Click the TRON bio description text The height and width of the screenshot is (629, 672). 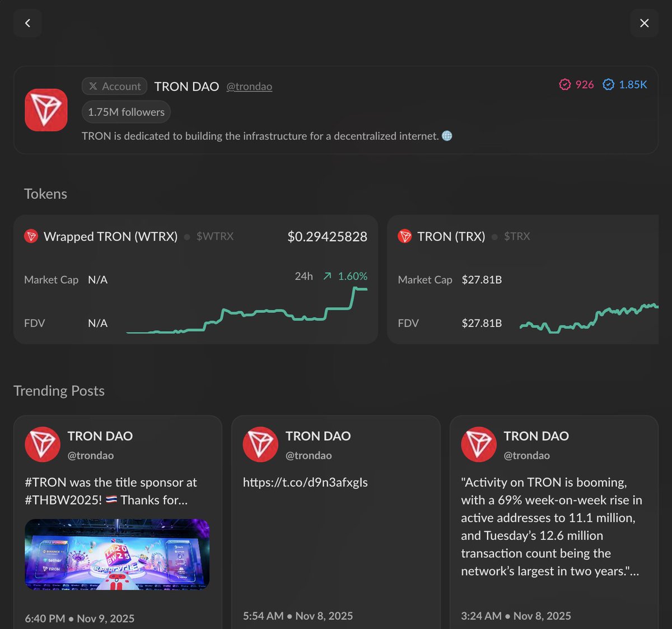[260, 136]
